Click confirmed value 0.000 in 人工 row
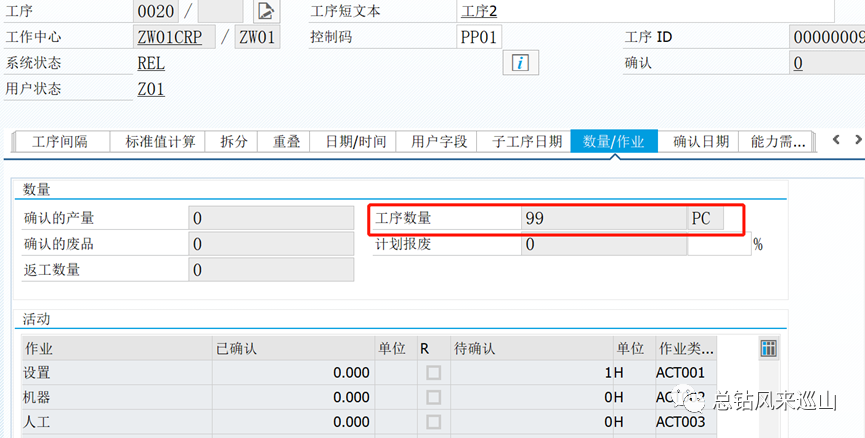The height and width of the screenshot is (438, 865). tap(351, 421)
